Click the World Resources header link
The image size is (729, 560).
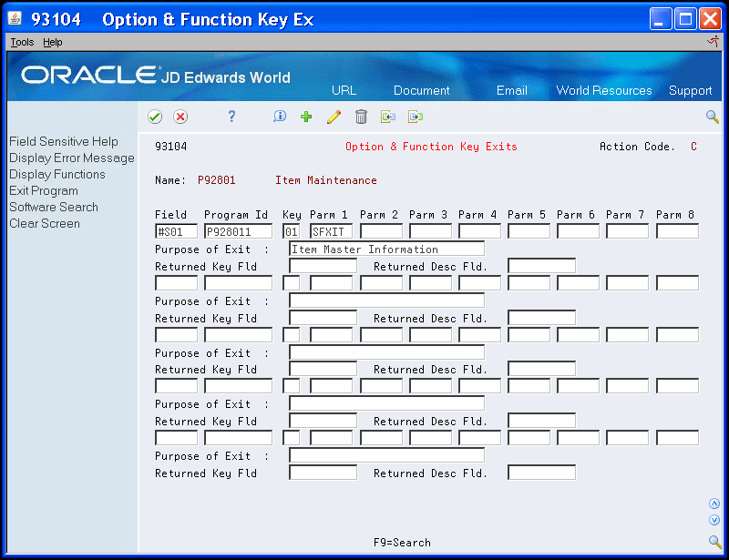coord(604,91)
